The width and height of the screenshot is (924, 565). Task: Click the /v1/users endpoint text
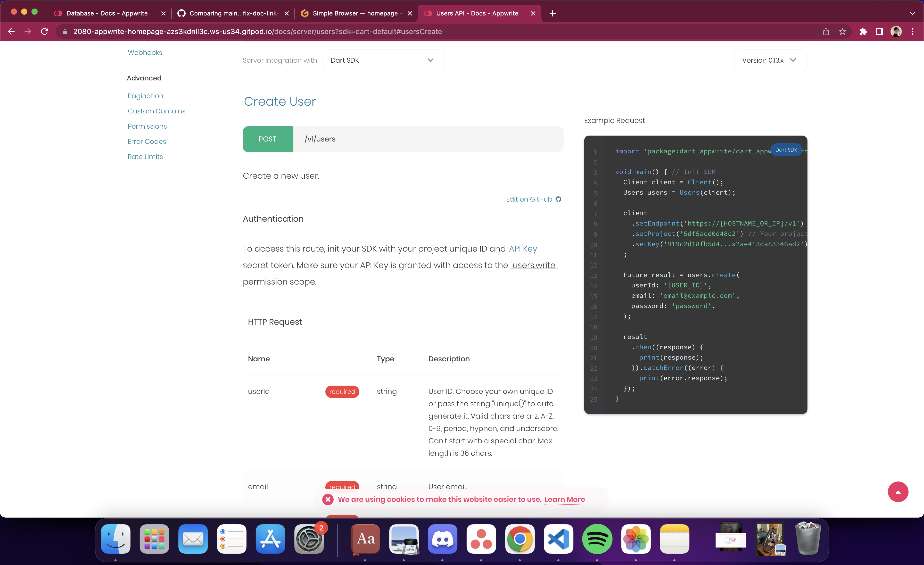tap(320, 139)
